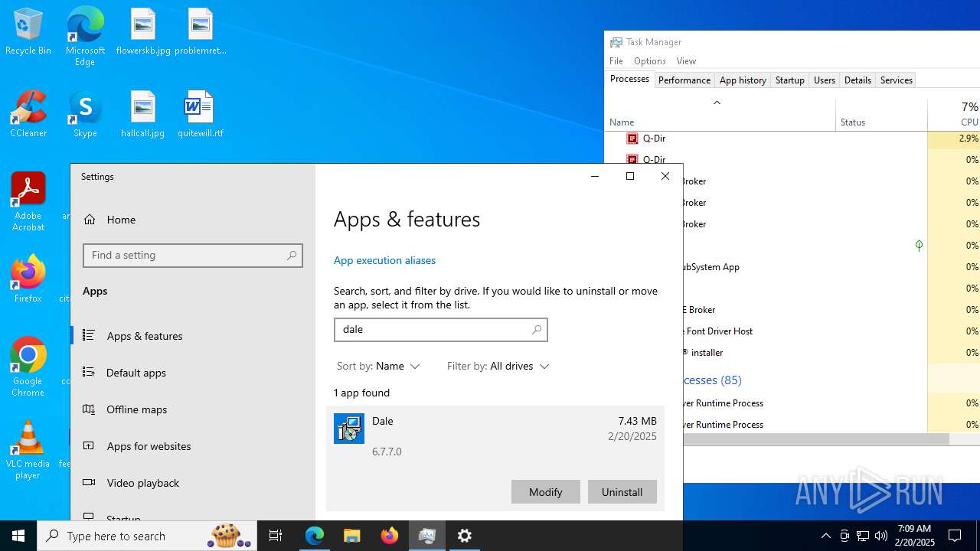This screenshot has width=980, height=551.
Task: Select problemret file on desktop
Action: pyautogui.click(x=201, y=32)
